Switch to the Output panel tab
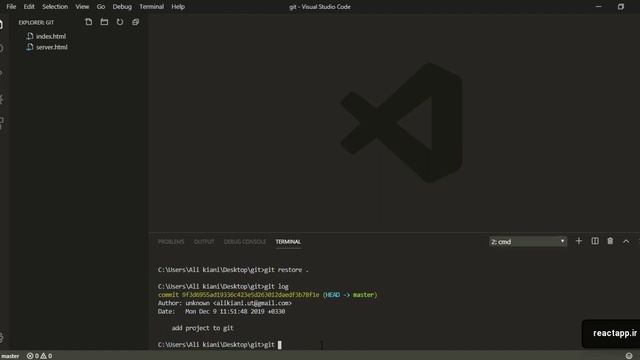Image resolution: width=640 pixels, height=360 pixels. (204, 242)
